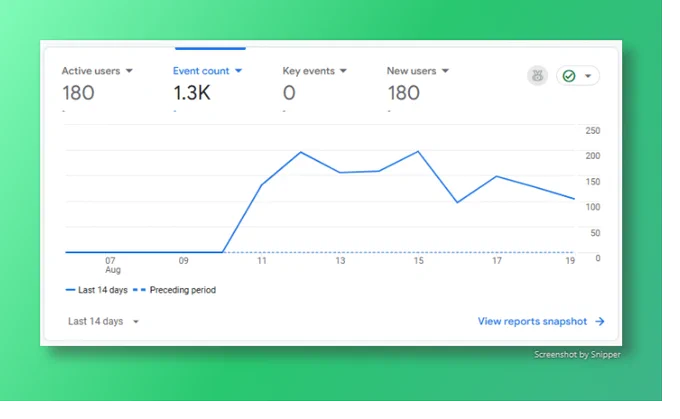Click the 15 date label on the x-axis
The height and width of the screenshot is (419, 680).
pos(418,261)
